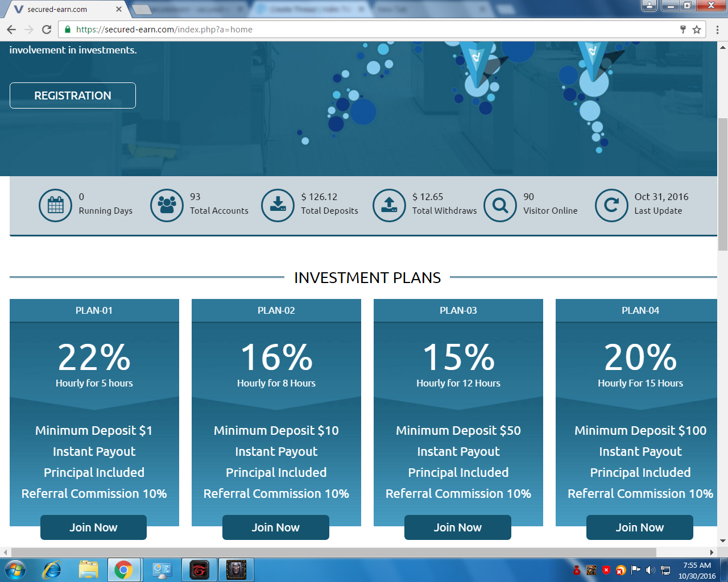
Task: Click the Total Withdraws upload icon
Action: (x=389, y=205)
